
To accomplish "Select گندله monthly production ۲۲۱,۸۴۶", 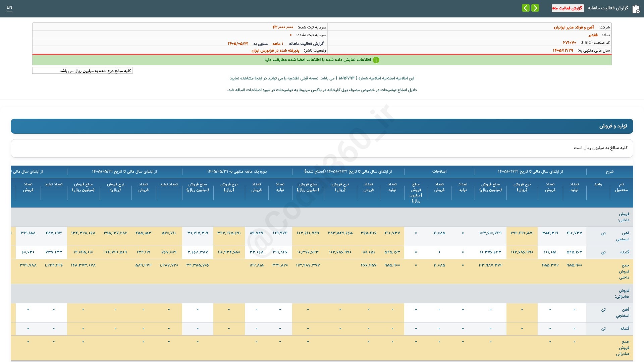I will 280,252.
